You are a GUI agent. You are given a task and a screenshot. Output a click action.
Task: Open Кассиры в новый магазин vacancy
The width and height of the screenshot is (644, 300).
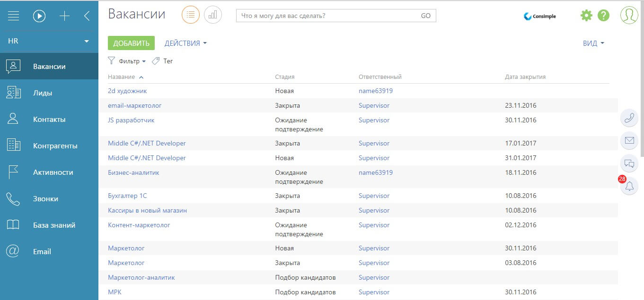point(147,210)
